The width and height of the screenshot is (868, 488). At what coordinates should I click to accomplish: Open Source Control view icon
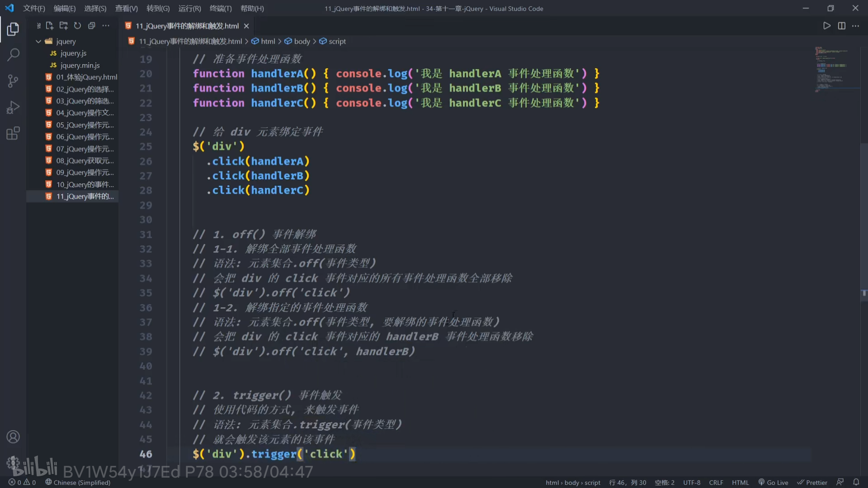[x=13, y=81]
